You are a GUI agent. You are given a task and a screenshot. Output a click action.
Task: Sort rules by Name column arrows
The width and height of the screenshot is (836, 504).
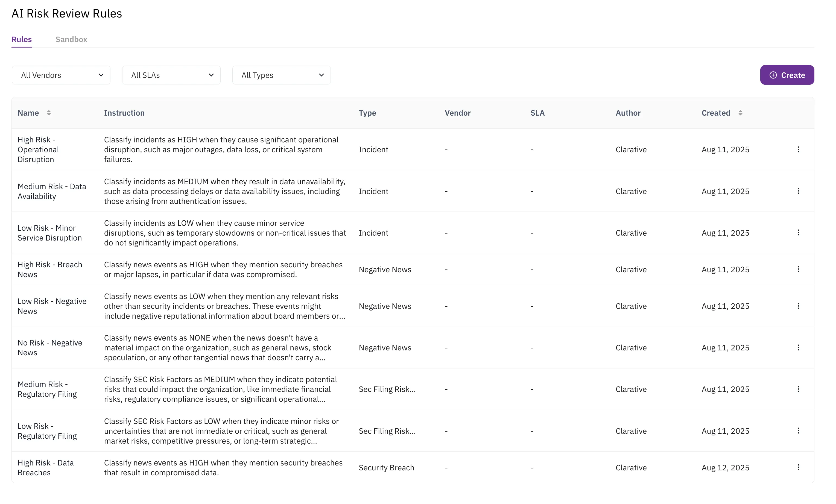click(49, 113)
